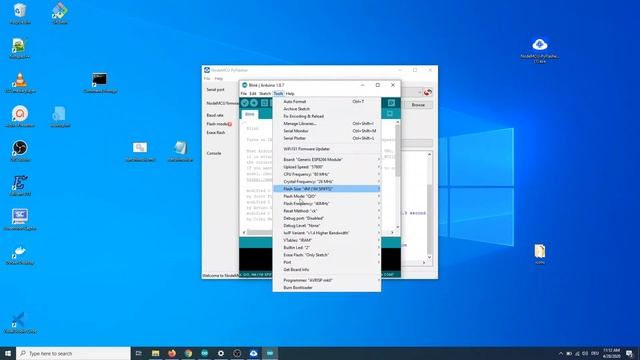Expand the Debug port "Disabled" submenu

coord(327,218)
